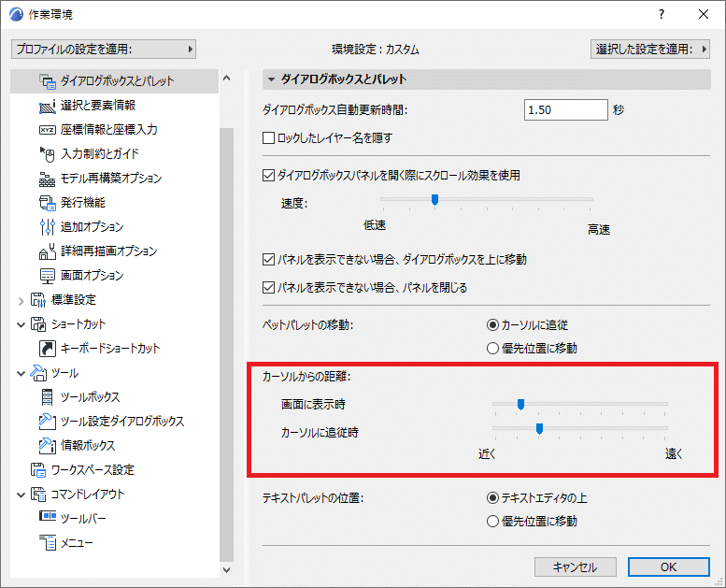Select テキストエディタの上 radio button
This screenshot has height=588, width=726.
coord(492,498)
